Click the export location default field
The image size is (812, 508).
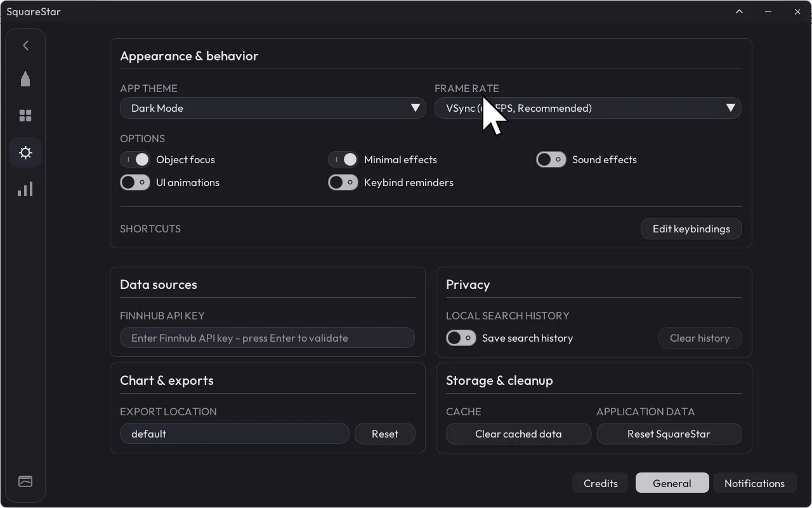[234, 434]
